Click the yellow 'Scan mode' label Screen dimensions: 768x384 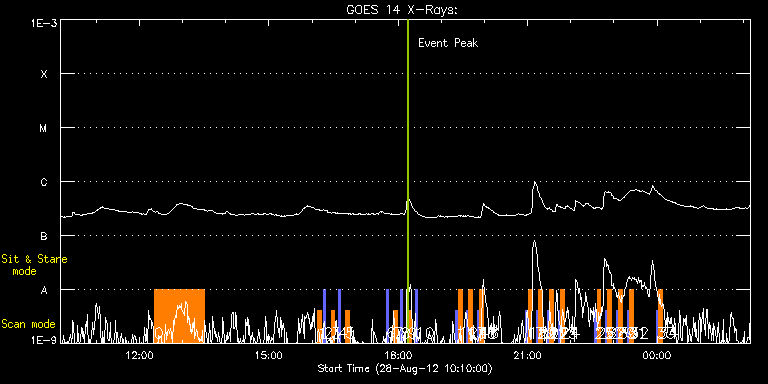tap(28, 324)
